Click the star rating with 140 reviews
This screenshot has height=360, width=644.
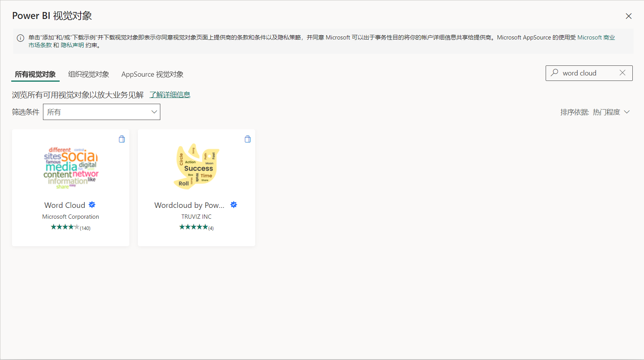(x=70, y=227)
